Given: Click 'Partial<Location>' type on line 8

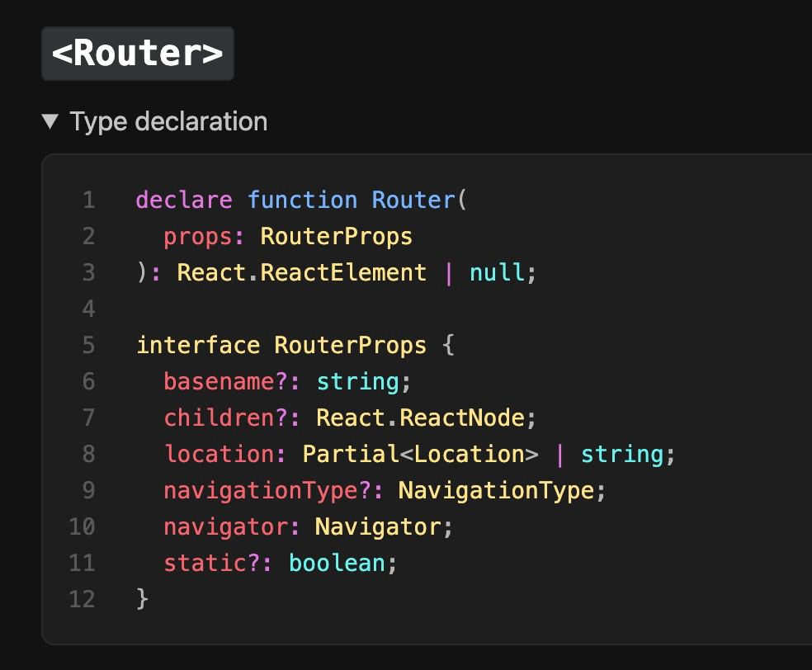Looking at the screenshot, I should tap(420, 454).
